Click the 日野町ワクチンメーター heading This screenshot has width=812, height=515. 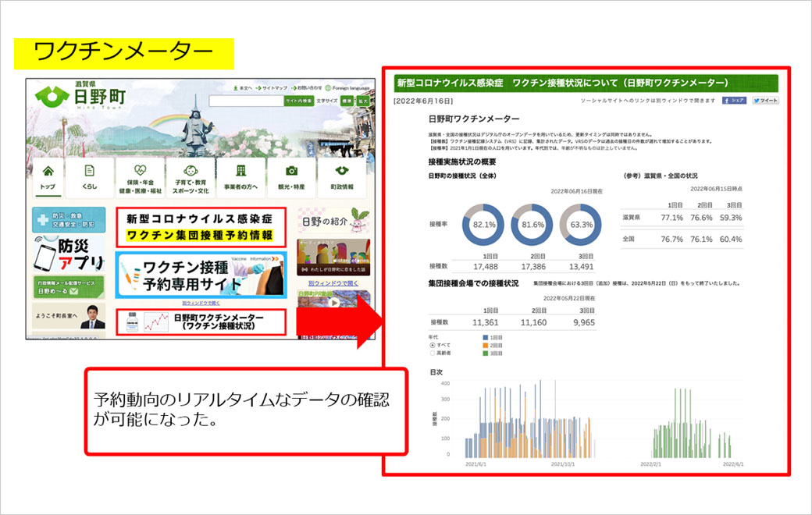473,119
